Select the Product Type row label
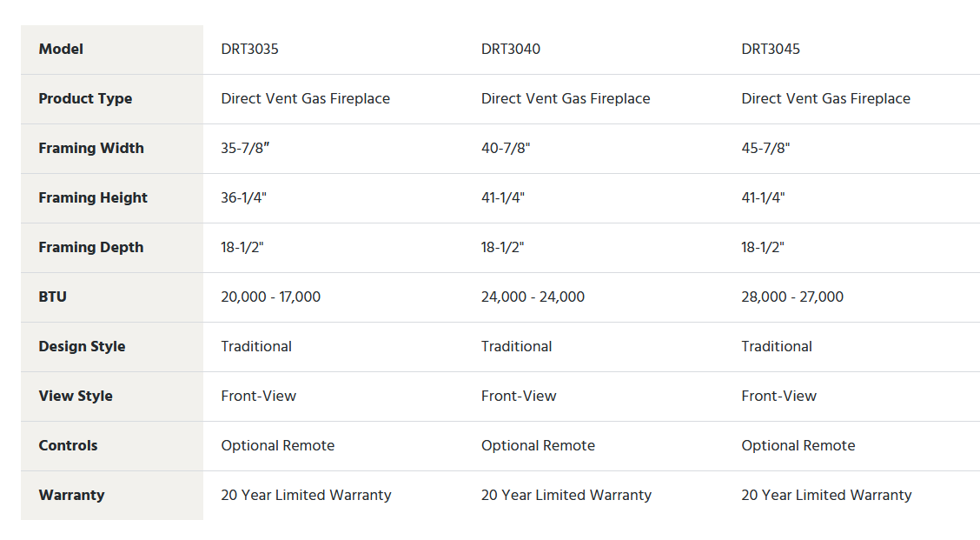980x540 pixels. 85,99
